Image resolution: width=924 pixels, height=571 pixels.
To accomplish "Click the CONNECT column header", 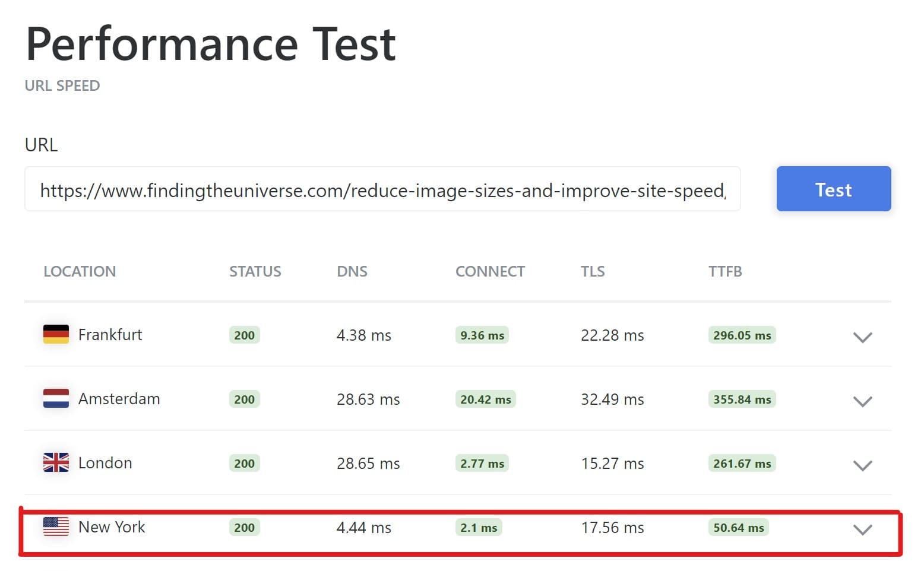I will (490, 271).
